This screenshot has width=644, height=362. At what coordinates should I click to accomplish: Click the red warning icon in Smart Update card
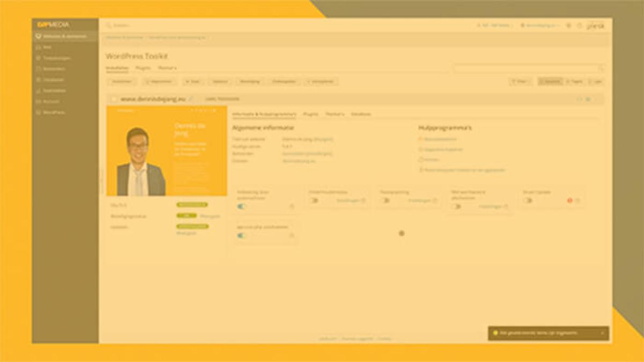point(570,201)
